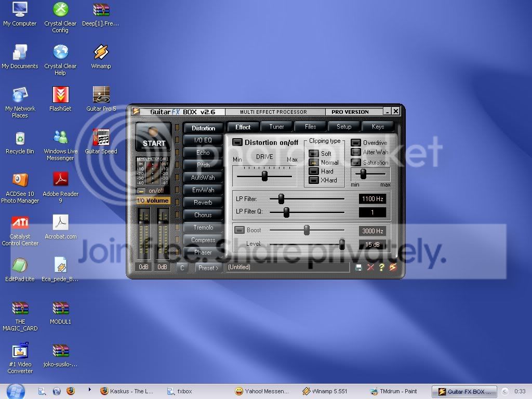Toggle Distortion on/off switch
This screenshot has width=532, height=399.
[x=237, y=142]
